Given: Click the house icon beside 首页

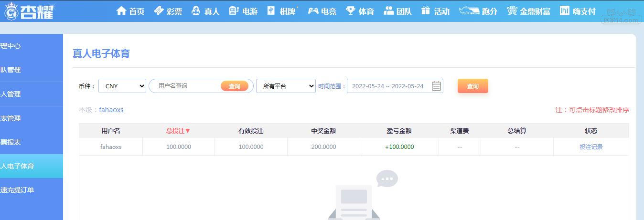Looking at the screenshot, I should [121, 10].
